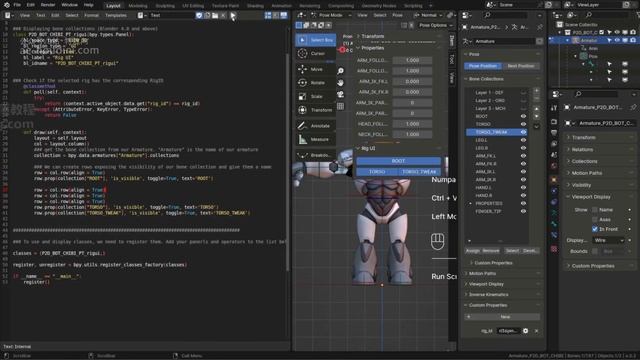This screenshot has height=360, width=640.
Task: Toggle line numbers display icon in text editor
Action: tap(268, 16)
